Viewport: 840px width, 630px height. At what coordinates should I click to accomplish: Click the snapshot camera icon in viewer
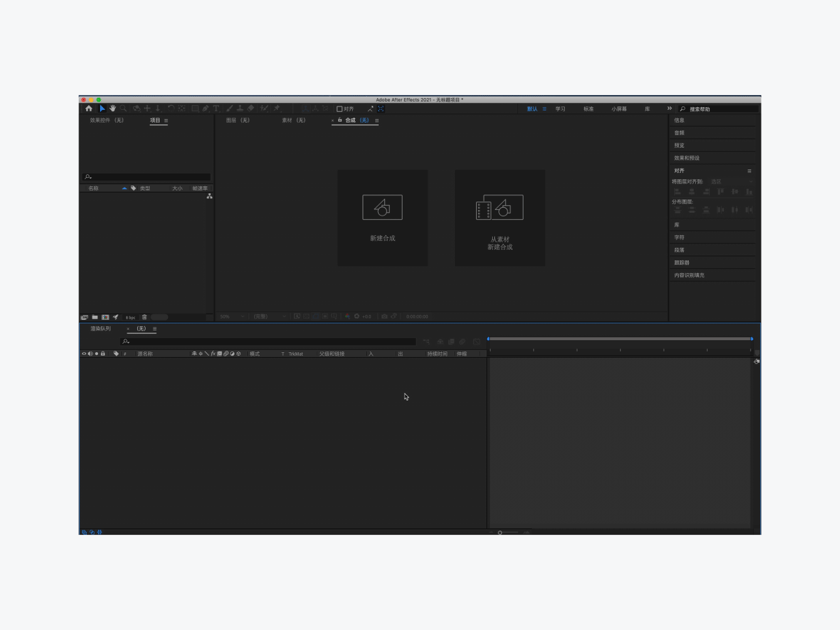click(384, 316)
